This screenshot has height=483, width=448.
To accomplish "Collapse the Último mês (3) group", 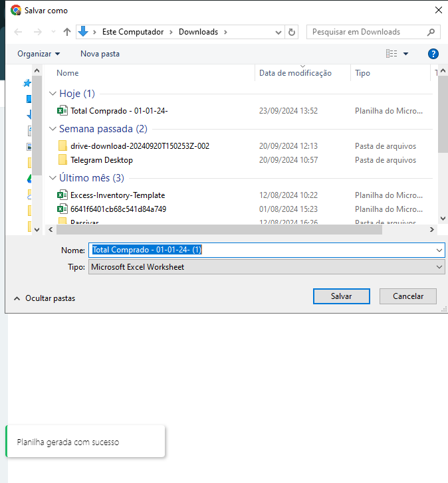I will point(53,178).
